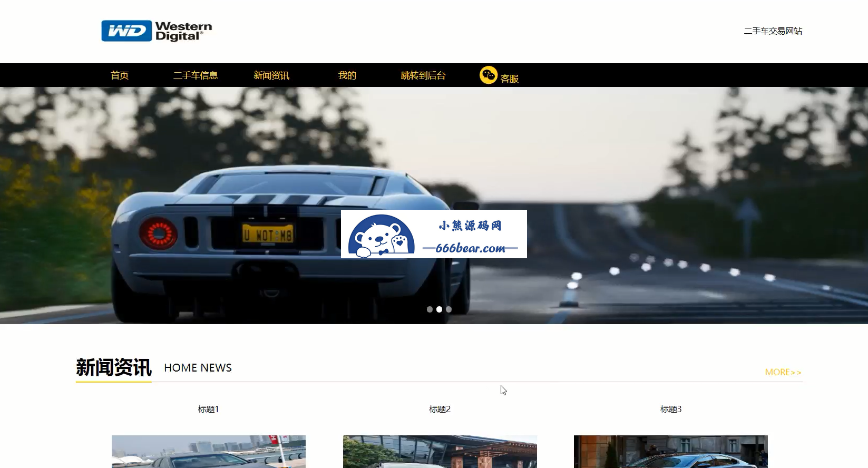Open the news article 标题3
The width and height of the screenshot is (868, 468).
(670, 409)
